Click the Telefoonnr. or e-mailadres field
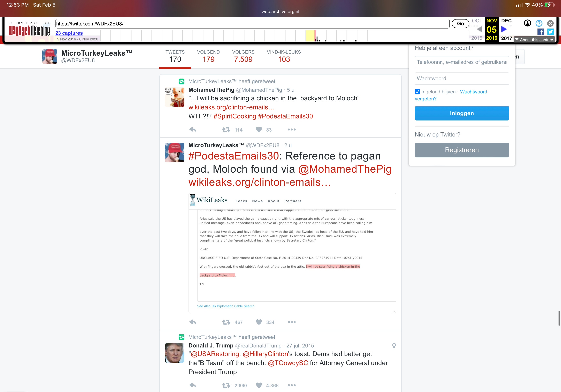 462,62
